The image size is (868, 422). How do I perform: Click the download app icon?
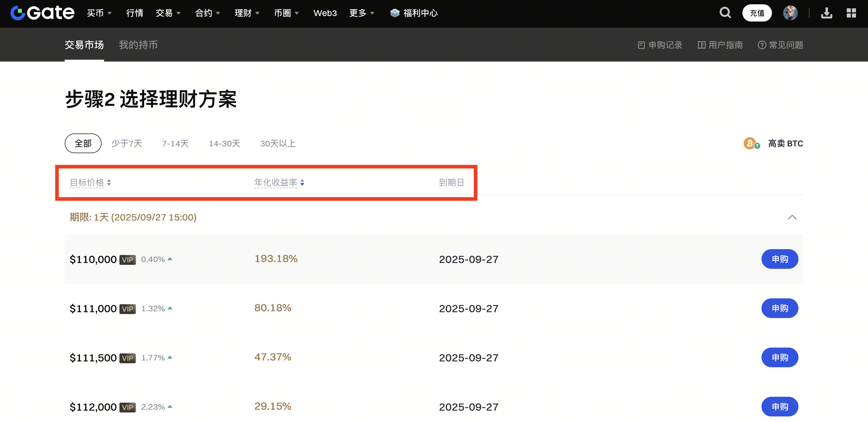(826, 13)
